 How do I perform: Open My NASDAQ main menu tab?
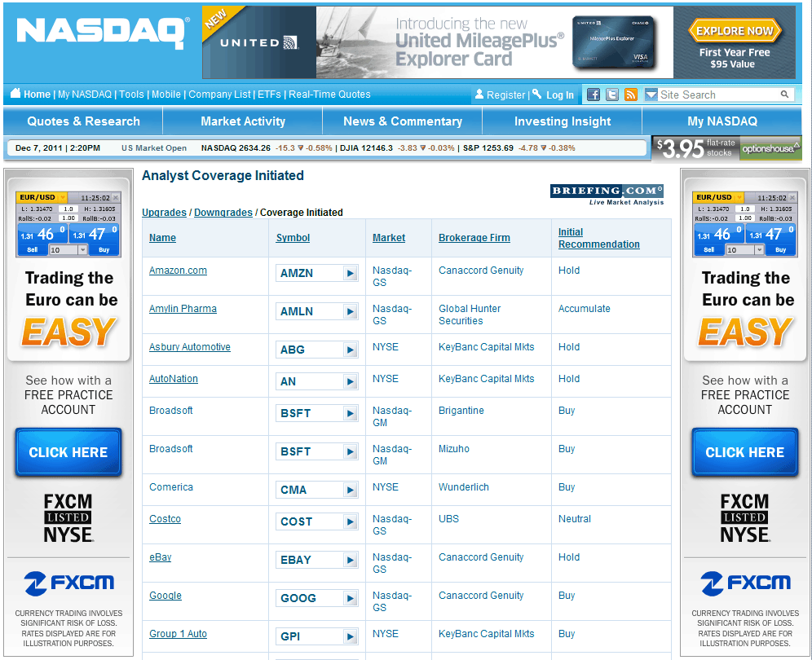point(722,121)
